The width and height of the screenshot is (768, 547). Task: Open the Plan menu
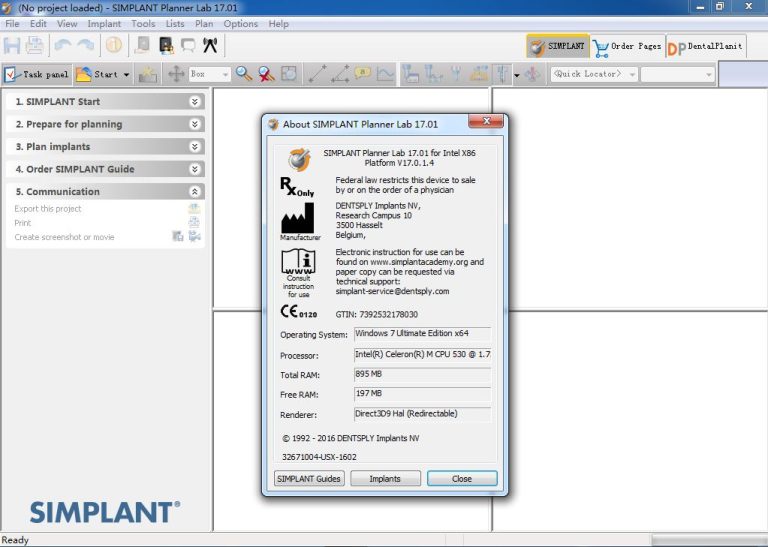[x=204, y=24]
